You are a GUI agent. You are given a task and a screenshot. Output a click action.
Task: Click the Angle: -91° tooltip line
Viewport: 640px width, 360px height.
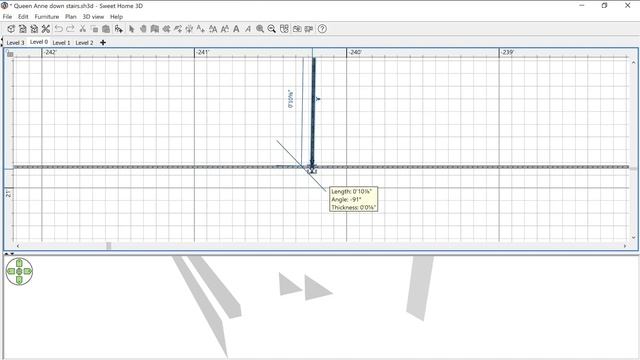point(346,199)
